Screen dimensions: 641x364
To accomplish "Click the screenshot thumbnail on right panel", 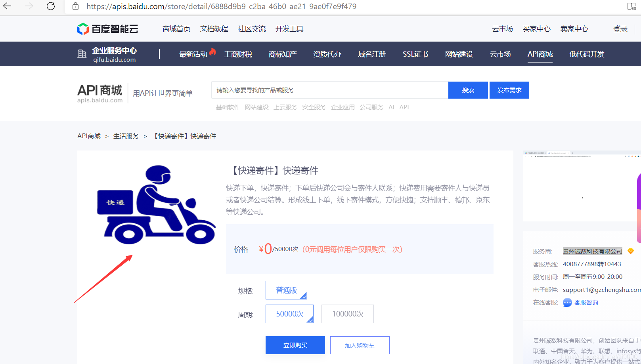I will [x=582, y=186].
